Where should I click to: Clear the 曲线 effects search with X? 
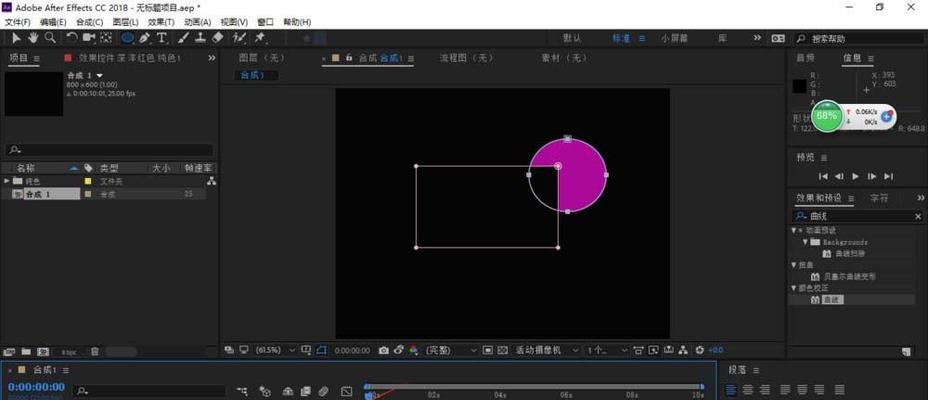(918, 217)
